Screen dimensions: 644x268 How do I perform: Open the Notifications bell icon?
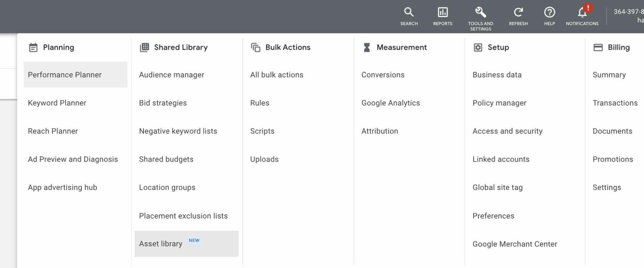pos(582,12)
